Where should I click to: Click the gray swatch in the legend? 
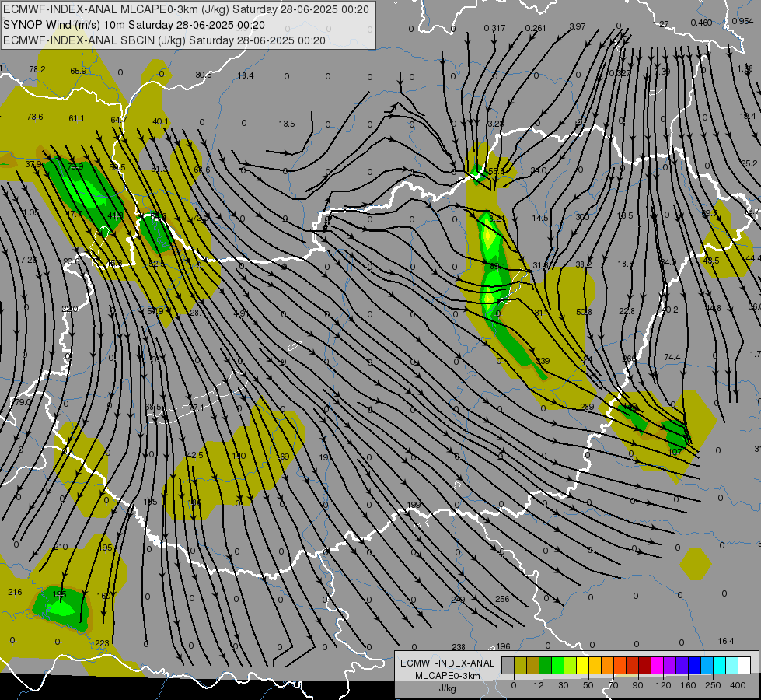pos(508,665)
